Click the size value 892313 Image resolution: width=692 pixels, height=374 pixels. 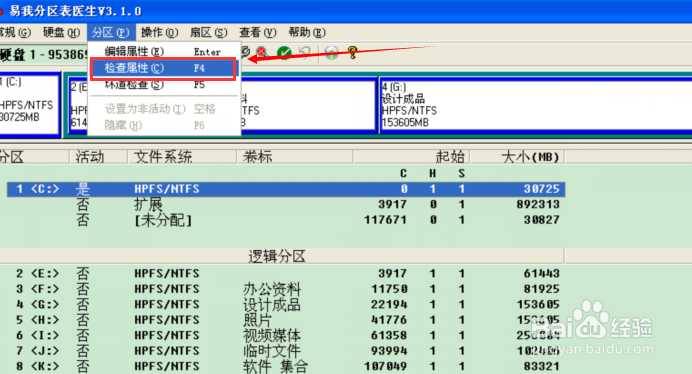[538, 204]
